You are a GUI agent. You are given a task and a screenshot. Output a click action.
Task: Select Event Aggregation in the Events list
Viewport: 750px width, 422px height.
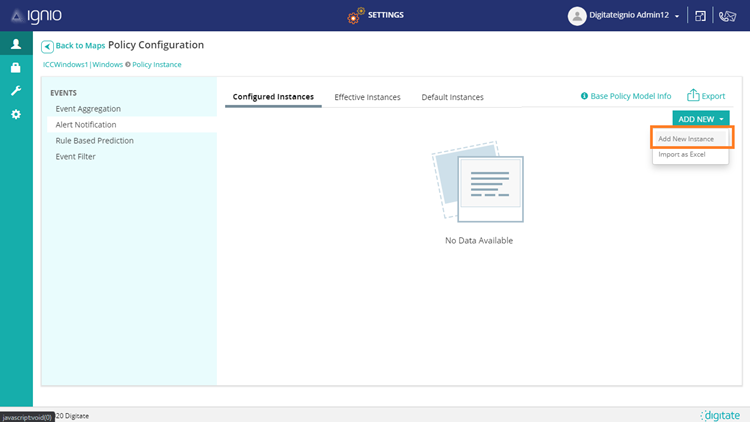click(x=88, y=108)
